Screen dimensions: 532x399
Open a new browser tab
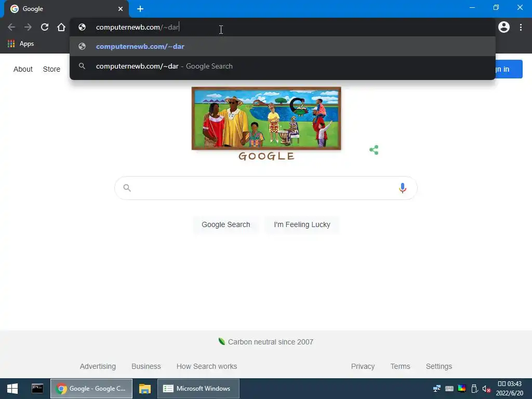pos(140,9)
